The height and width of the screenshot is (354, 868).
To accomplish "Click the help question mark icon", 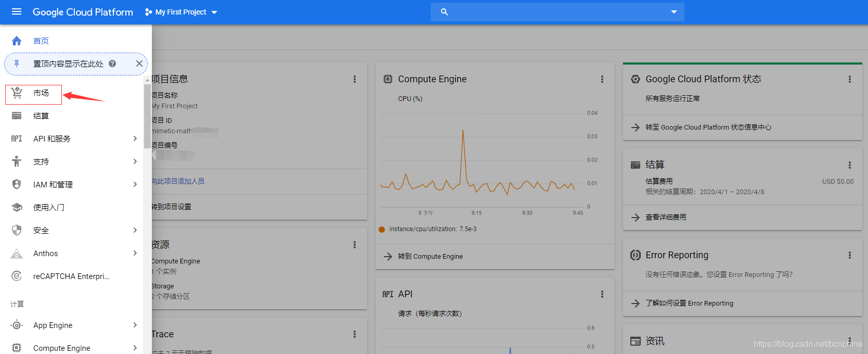I will tap(112, 64).
